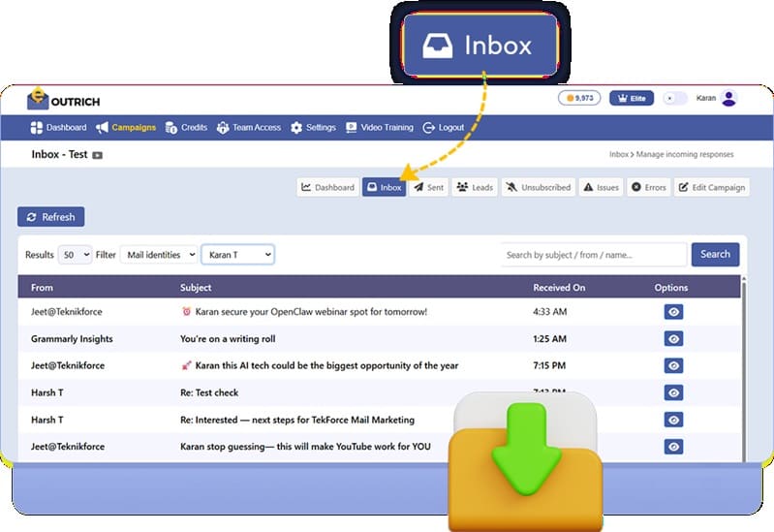Click the search by subject input field
The width and height of the screenshot is (774, 532).
(594, 255)
